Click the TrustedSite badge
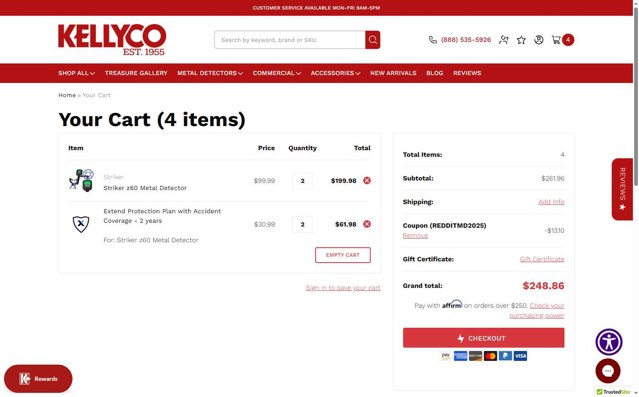Screen dimensions: 639x397 (x=614, y=392)
